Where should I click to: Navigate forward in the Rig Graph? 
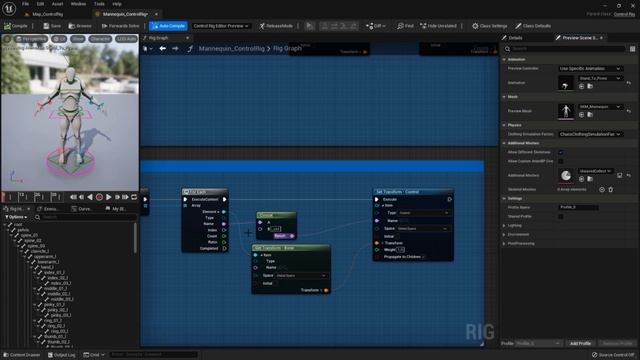click(175, 49)
